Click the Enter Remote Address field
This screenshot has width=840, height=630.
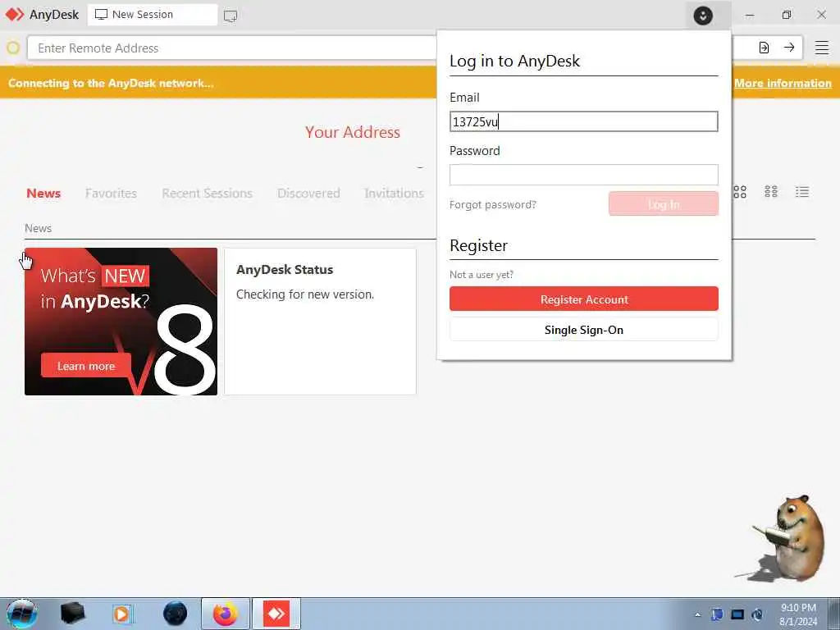pos(231,48)
